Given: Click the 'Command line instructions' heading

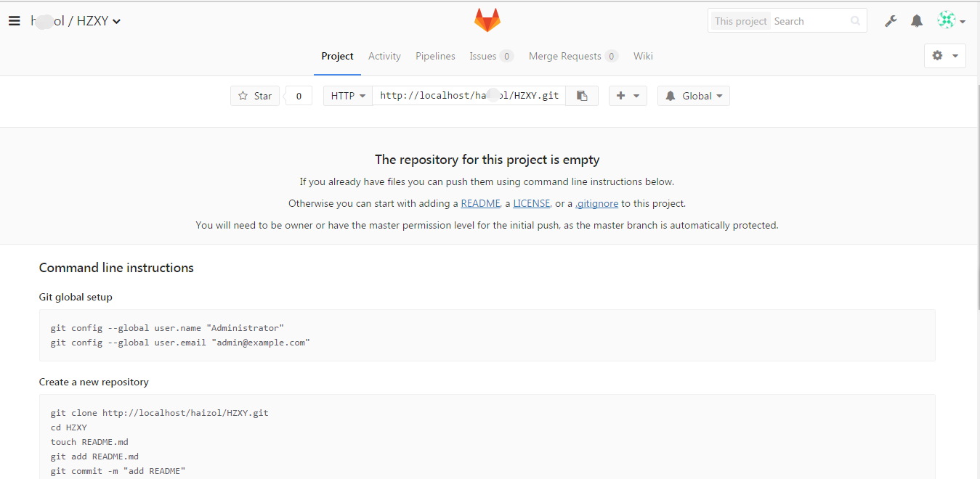Looking at the screenshot, I should [x=116, y=268].
